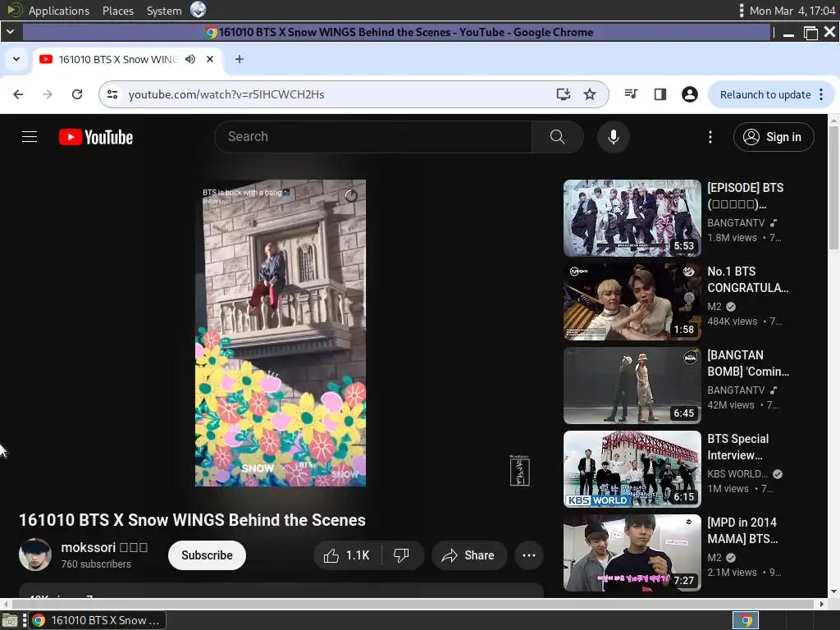Open Chrome profile avatar
Screen dimensions: 840x630
click(x=689, y=94)
